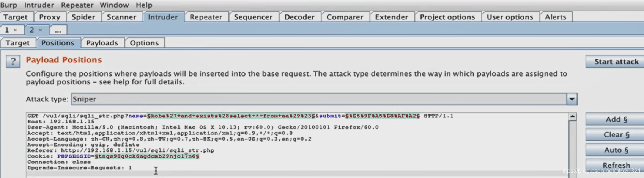
Task: Click the Accept-Encoding header line
Action: [83, 145]
